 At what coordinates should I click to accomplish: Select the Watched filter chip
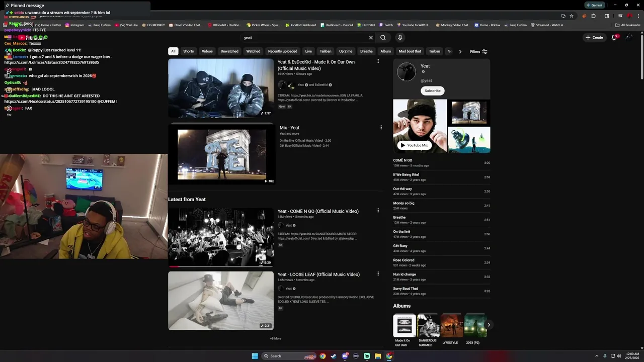tap(253, 51)
